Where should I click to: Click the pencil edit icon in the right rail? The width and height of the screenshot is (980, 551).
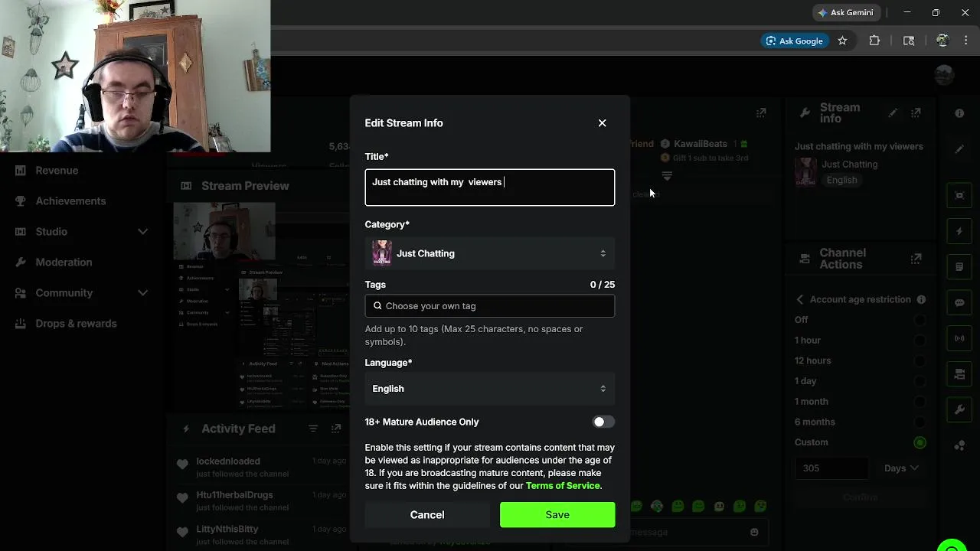(x=959, y=149)
